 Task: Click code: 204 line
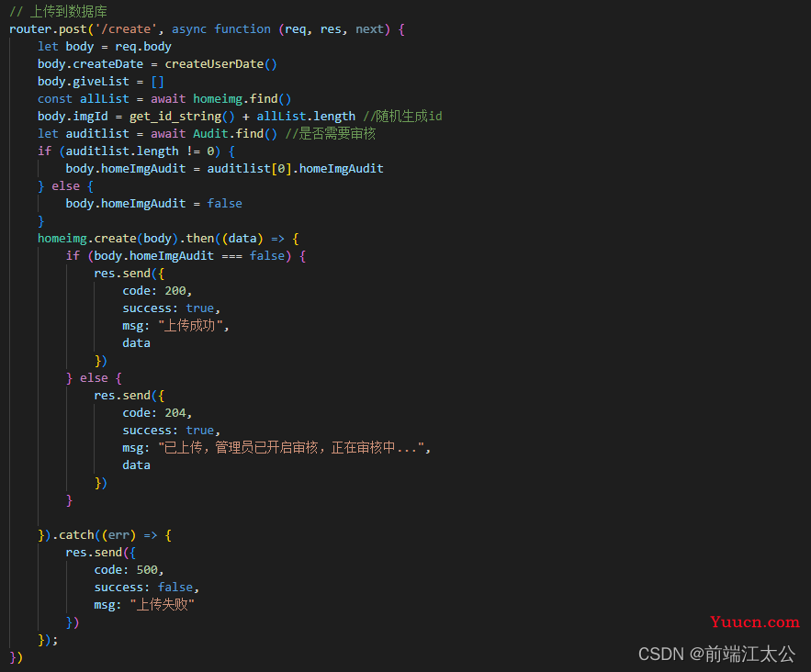coord(157,412)
